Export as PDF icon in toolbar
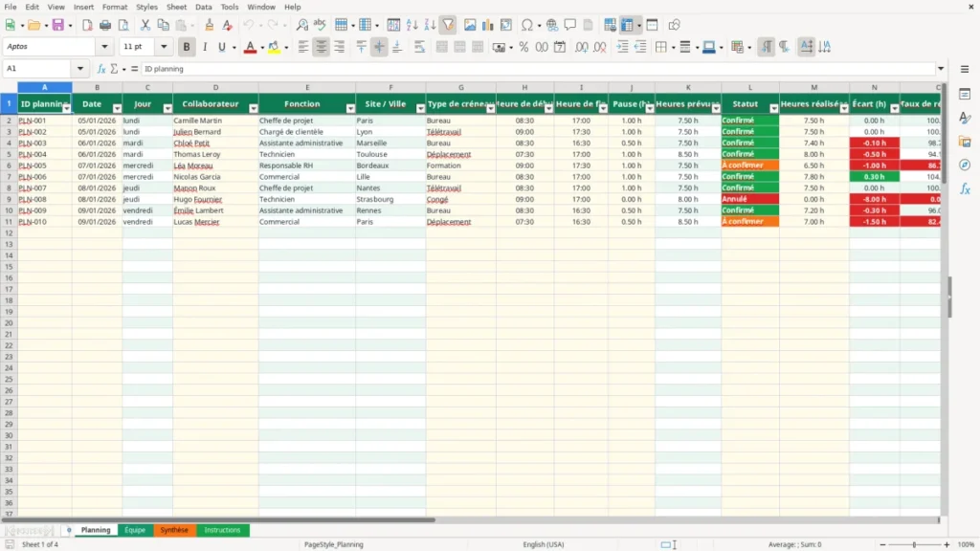Screen dimensions: 980x551 pos(87,25)
